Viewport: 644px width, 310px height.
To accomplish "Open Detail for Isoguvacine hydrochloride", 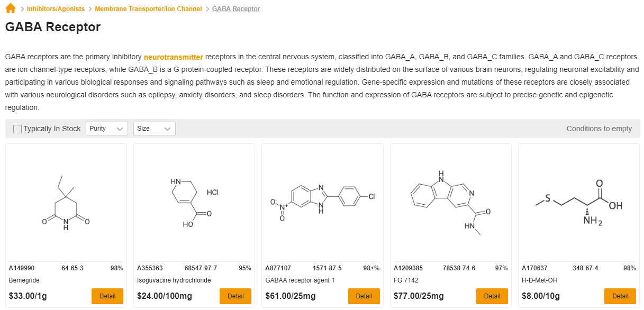I will [x=235, y=296].
